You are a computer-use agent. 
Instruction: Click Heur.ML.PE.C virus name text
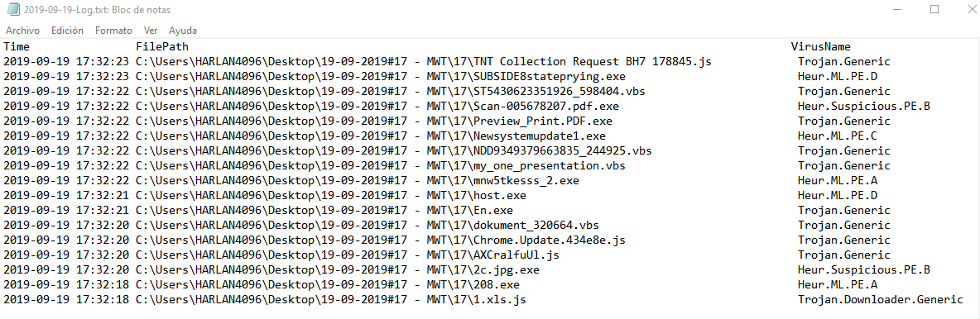coord(838,136)
